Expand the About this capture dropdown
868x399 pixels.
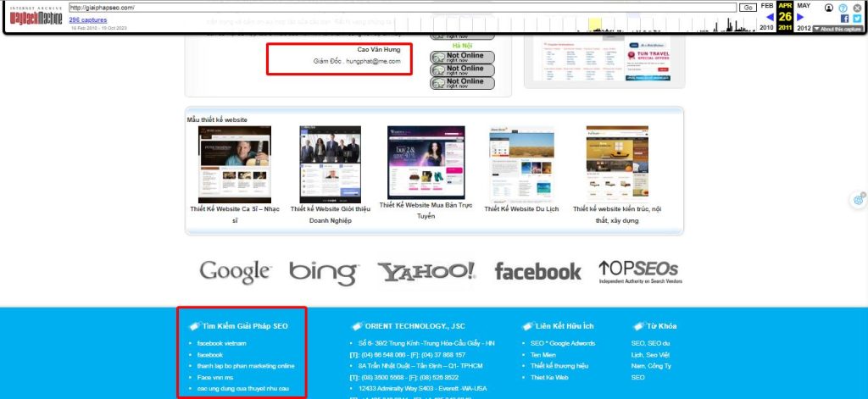(837, 29)
